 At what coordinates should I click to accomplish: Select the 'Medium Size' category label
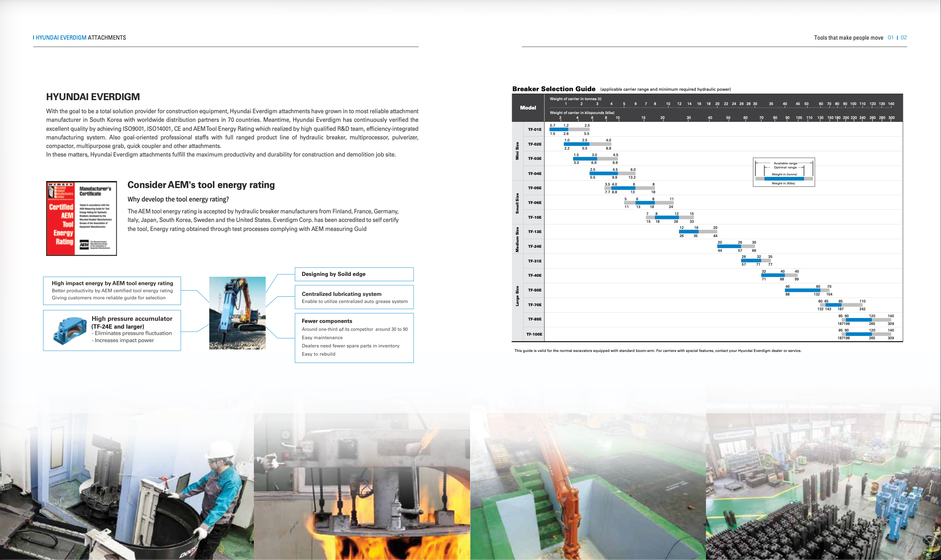(517, 240)
